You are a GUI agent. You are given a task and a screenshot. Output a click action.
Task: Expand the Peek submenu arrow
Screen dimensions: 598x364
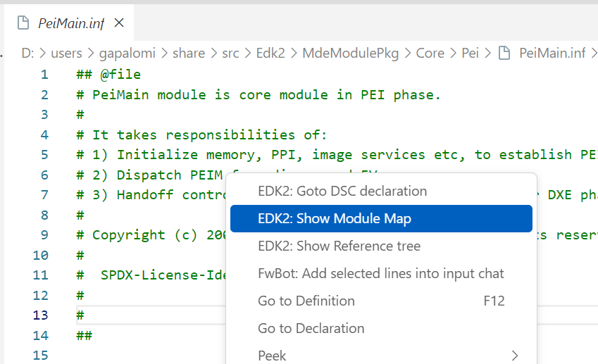click(514, 356)
